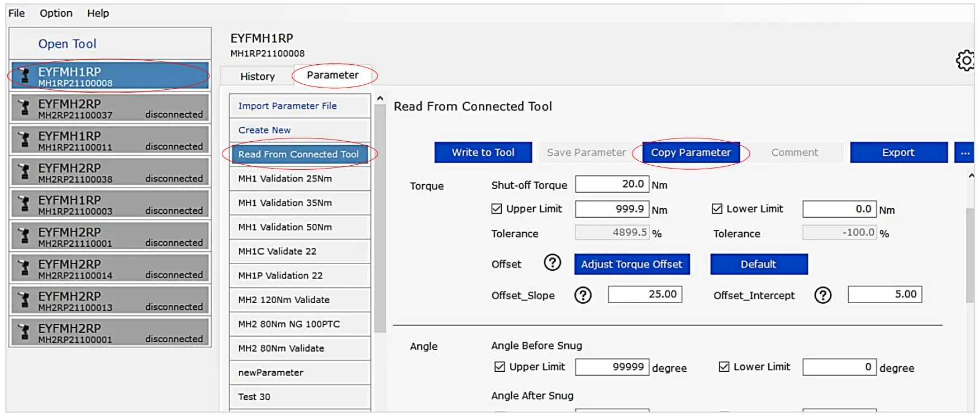The height and width of the screenshot is (417, 980).
Task: Click help icon beside Offset_Slope
Action: pyautogui.click(x=583, y=295)
